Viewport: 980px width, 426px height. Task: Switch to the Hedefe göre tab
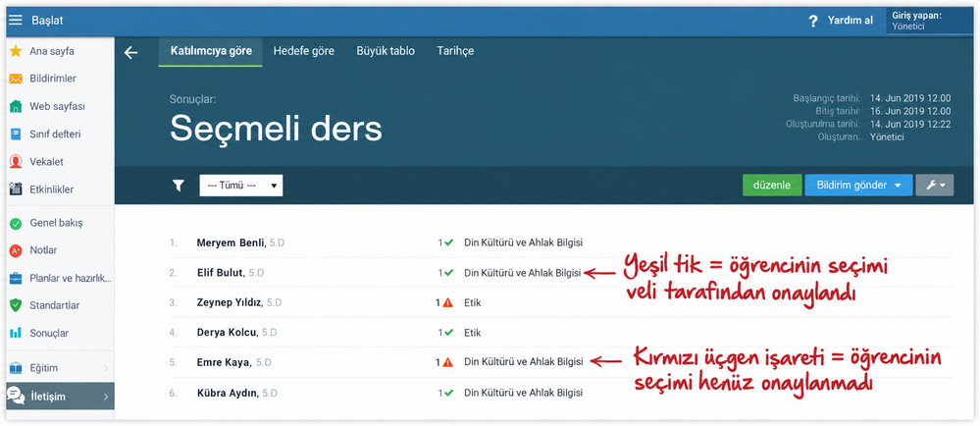pos(304,51)
